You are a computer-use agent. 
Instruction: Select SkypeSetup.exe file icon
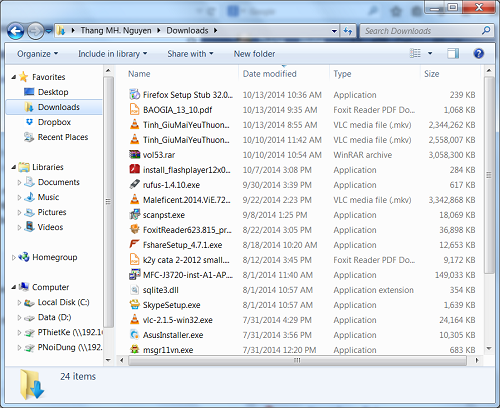click(134, 305)
